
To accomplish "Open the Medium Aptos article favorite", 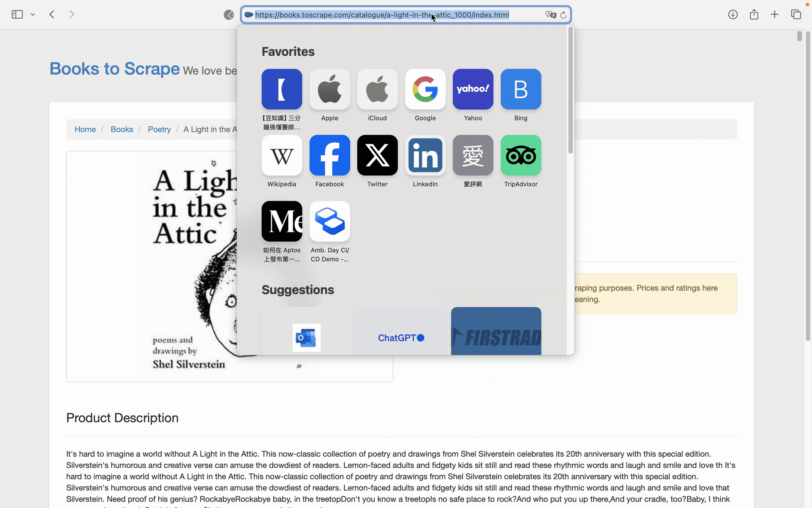I will click(x=282, y=222).
